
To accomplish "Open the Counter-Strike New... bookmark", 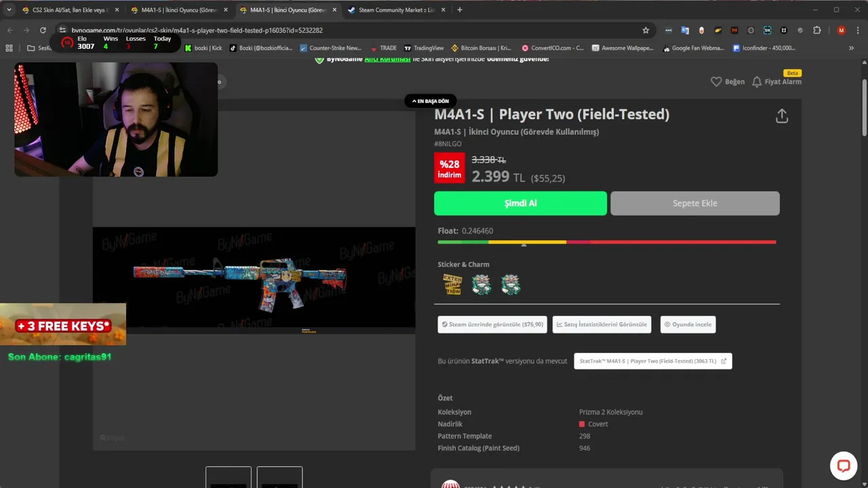I will [x=330, y=48].
